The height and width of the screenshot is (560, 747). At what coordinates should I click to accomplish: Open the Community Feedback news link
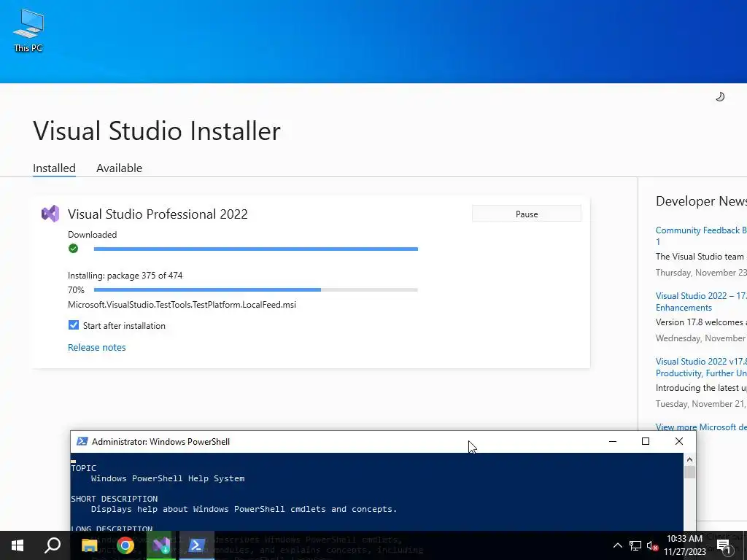(701, 236)
